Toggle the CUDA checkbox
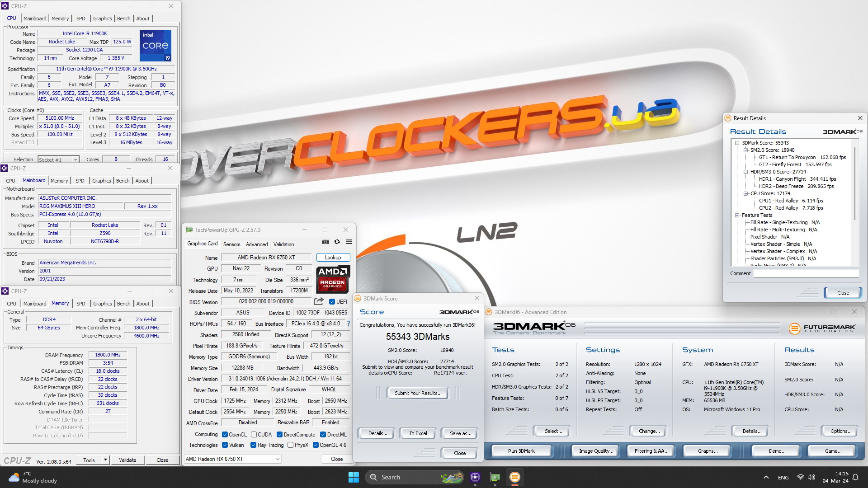Image resolution: width=868 pixels, height=488 pixels. click(x=254, y=435)
